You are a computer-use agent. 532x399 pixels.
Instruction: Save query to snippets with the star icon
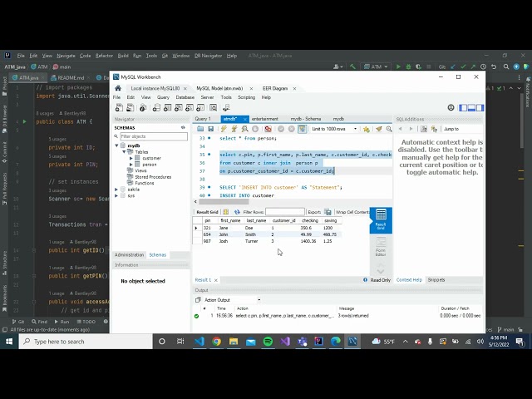(366, 129)
